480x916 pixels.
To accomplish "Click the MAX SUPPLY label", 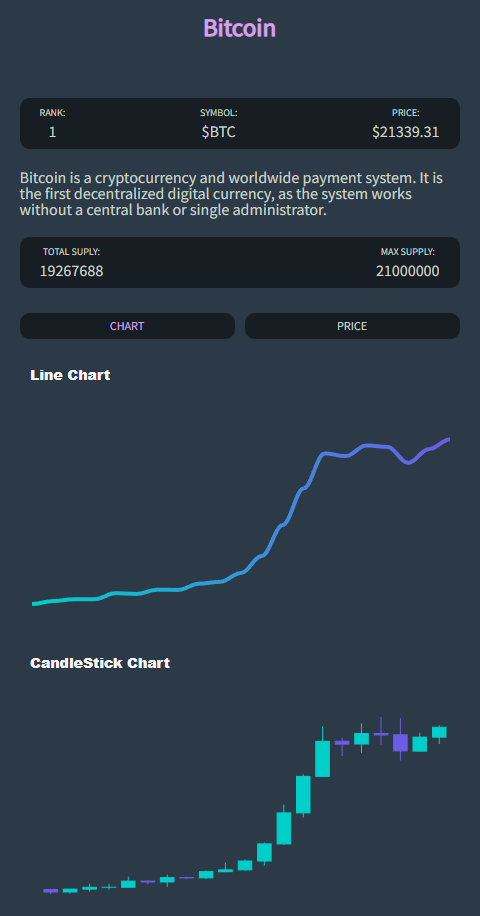I will 408,252.
